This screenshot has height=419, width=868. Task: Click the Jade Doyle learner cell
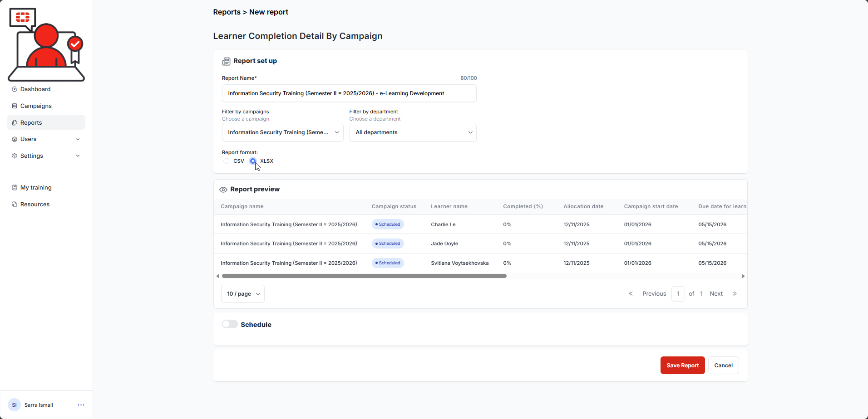(444, 244)
